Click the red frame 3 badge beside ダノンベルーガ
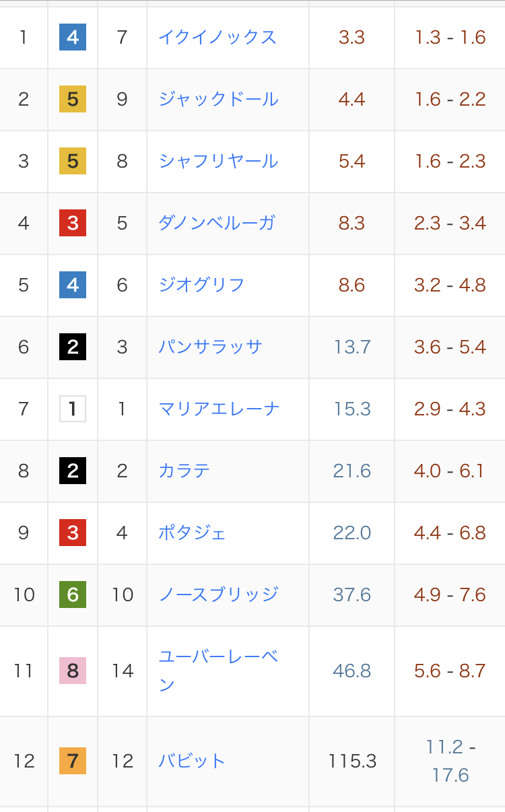505x812 pixels. click(73, 223)
